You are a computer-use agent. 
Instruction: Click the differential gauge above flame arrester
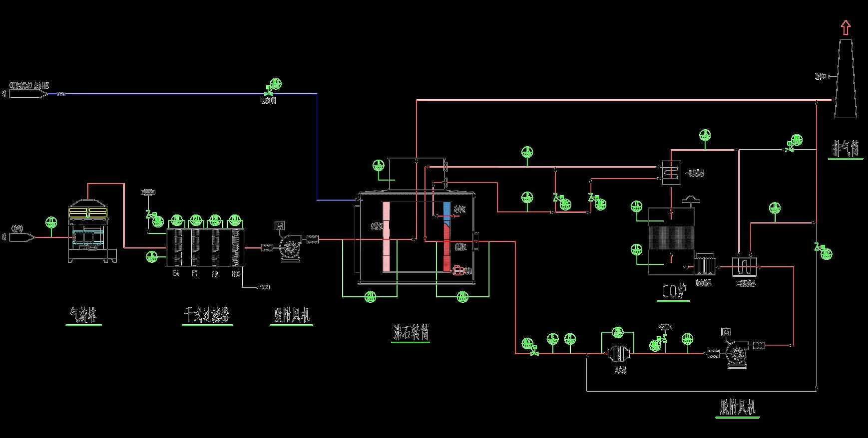tap(618, 331)
